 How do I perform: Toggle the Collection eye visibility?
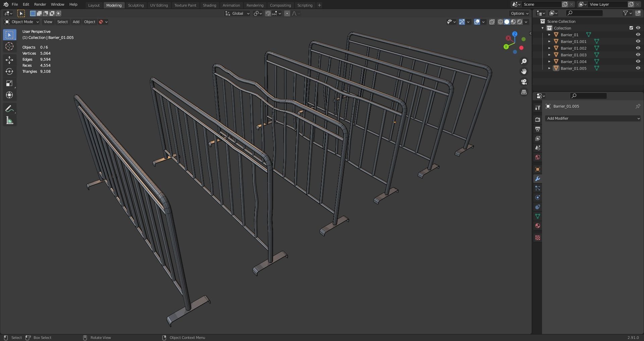638,28
